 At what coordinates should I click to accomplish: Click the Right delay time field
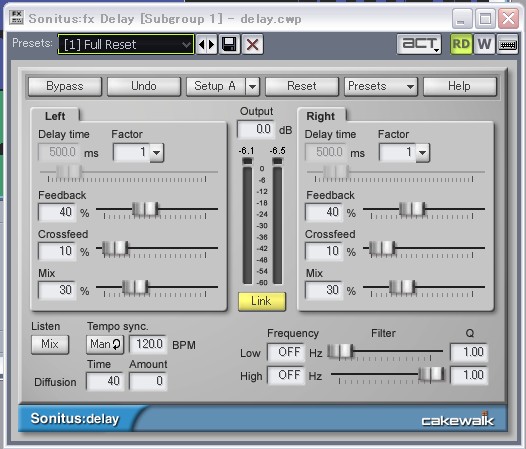pos(326,152)
